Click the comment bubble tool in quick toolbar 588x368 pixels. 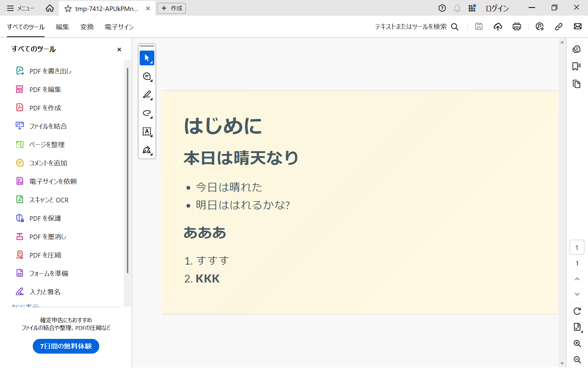[147, 76]
